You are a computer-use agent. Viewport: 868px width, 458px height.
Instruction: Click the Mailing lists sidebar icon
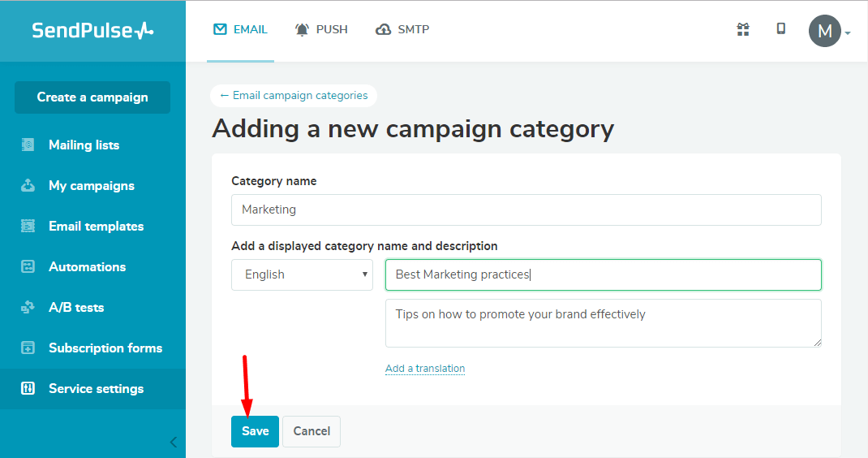(28, 145)
